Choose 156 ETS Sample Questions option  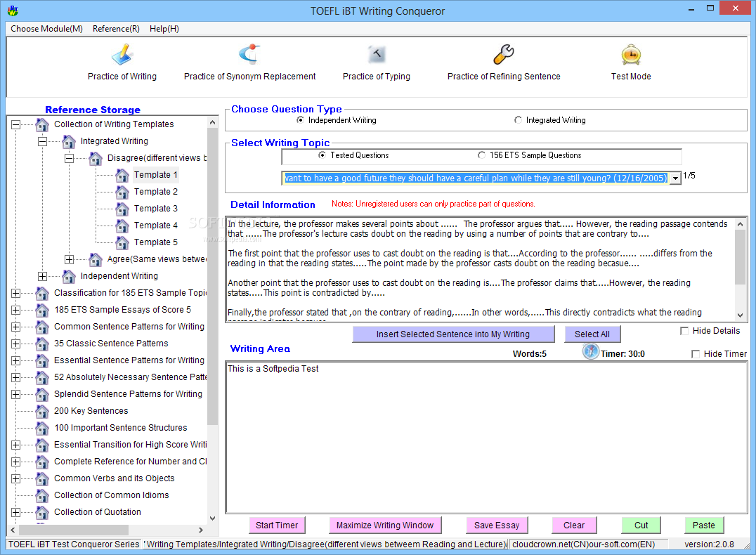481,155
